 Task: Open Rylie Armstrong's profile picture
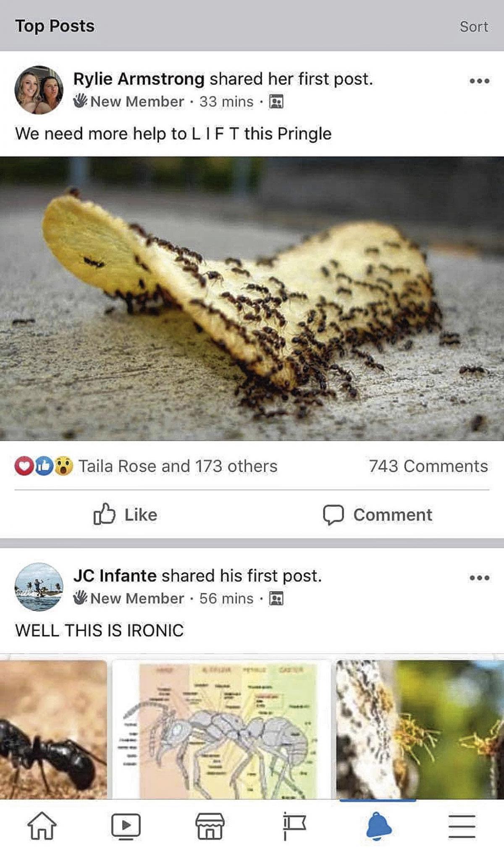(x=39, y=90)
